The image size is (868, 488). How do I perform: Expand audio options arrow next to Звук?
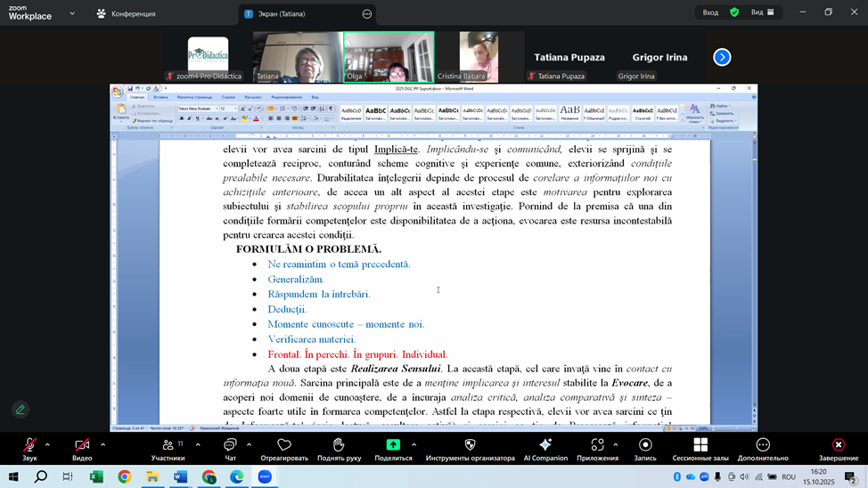coord(47,444)
